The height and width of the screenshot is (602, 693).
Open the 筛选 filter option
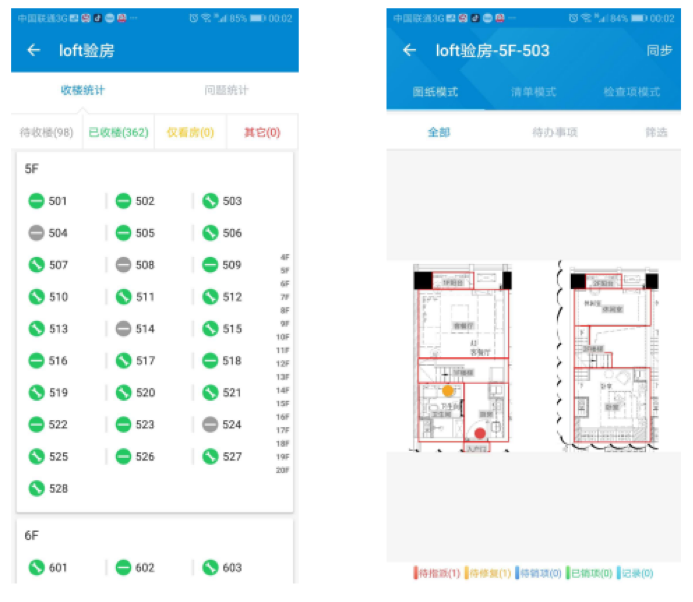point(656,132)
